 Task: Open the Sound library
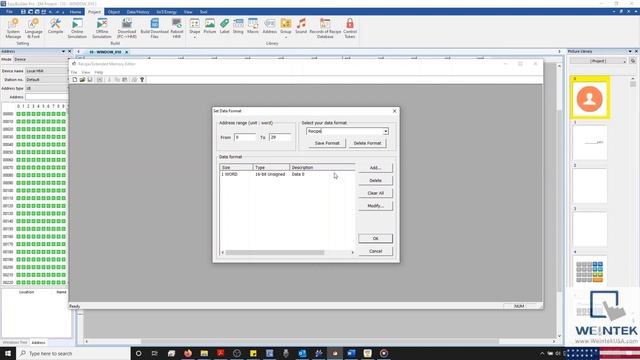point(301,26)
